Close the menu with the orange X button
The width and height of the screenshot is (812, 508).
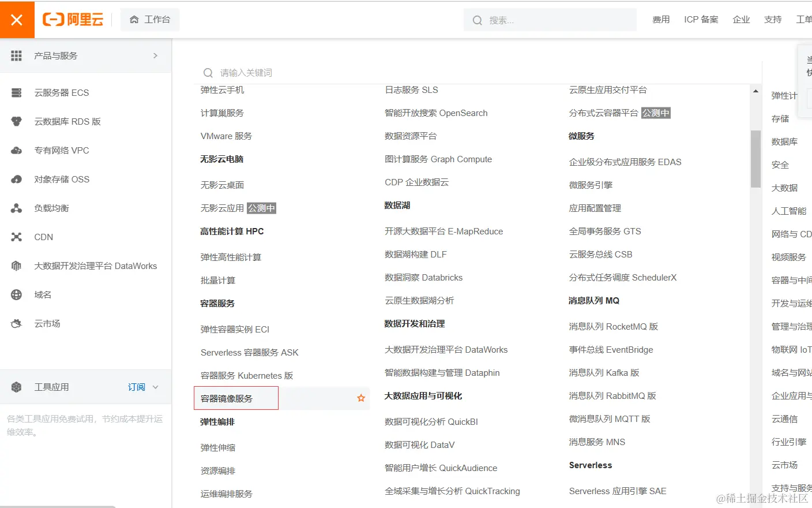click(17, 20)
